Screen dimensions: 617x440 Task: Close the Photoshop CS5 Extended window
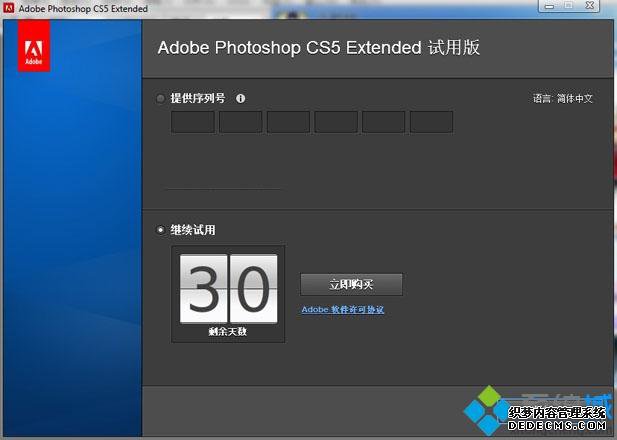pos(589,6)
